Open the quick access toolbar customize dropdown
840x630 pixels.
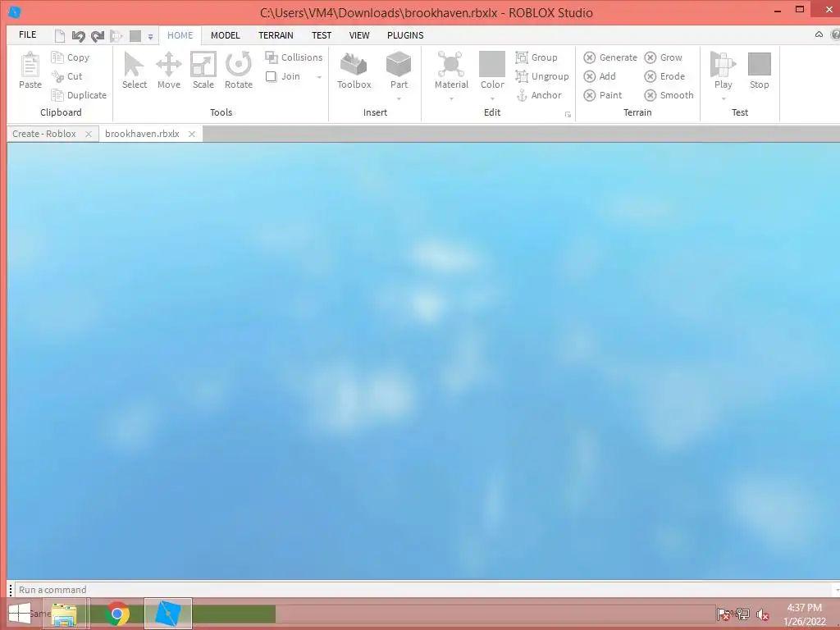(x=151, y=37)
